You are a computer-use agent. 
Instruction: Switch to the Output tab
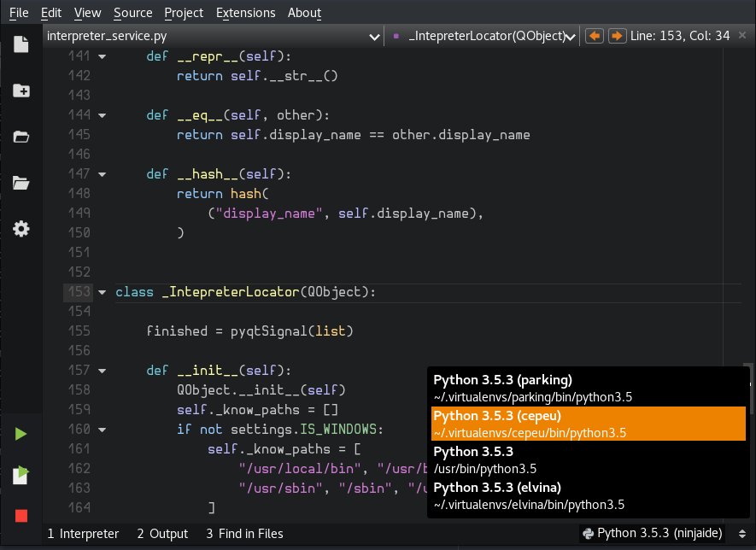click(x=162, y=533)
